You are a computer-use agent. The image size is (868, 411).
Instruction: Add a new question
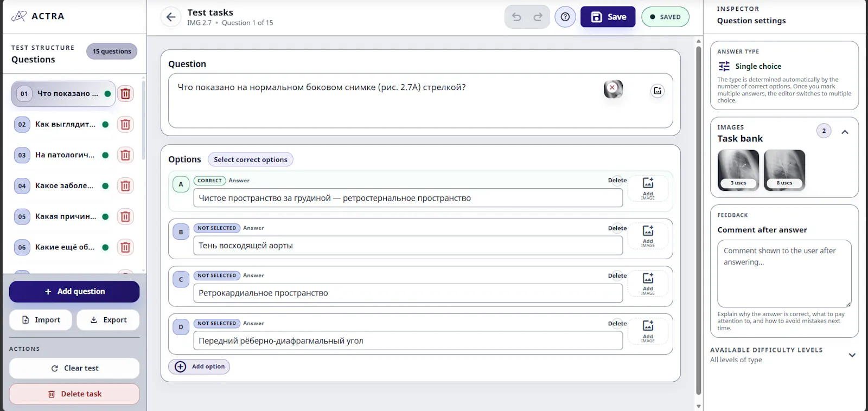tap(74, 292)
